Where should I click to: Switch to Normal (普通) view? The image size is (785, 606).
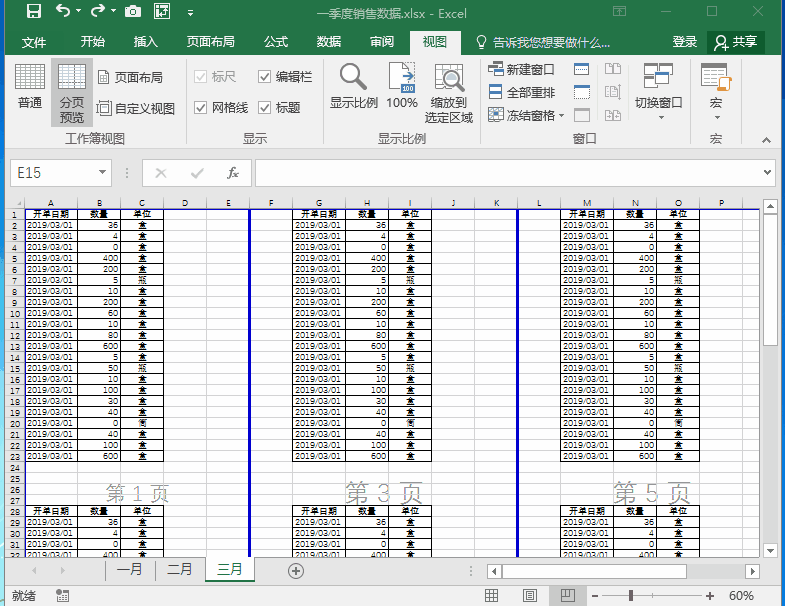coord(29,87)
